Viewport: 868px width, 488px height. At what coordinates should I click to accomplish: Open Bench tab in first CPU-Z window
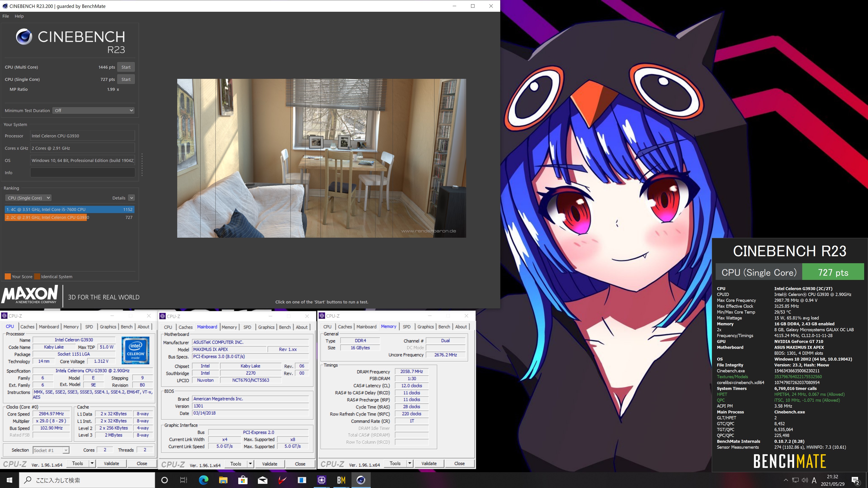[127, 327]
